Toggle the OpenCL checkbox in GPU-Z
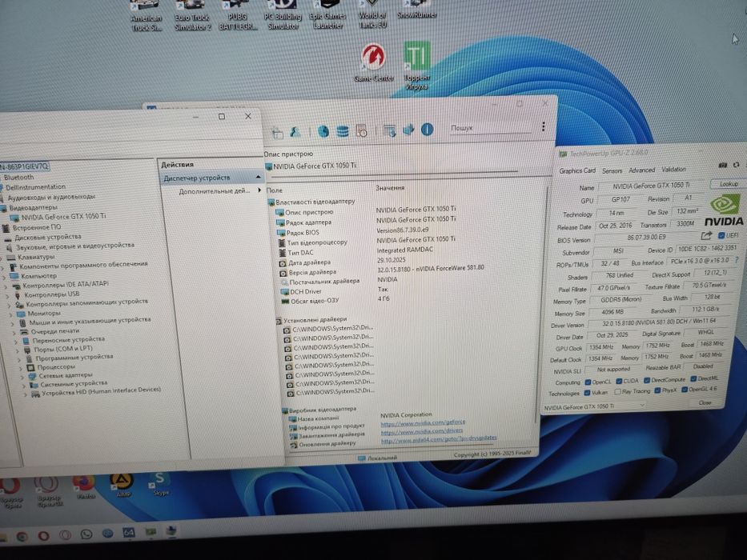Screen dimensions: 747x560 click(x=588, y=382)
